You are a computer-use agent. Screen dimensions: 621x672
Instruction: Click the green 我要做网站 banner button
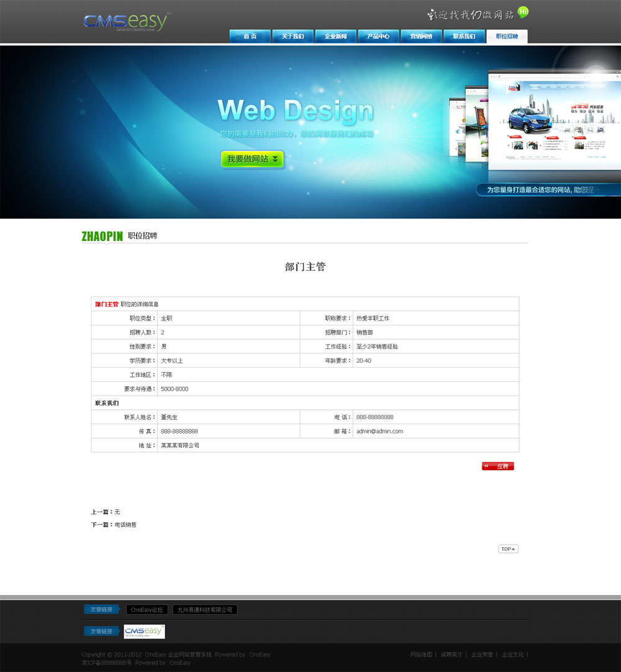pos(252,160)
